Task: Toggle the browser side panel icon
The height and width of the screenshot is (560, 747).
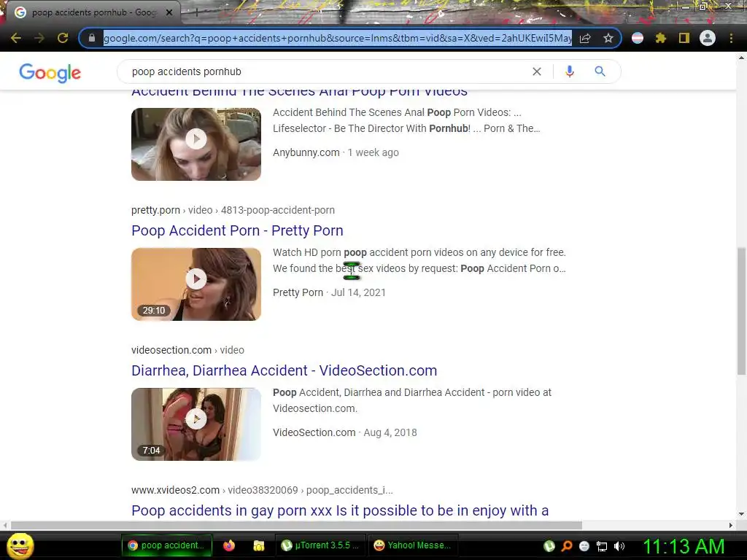Action: tap(684, 38)
